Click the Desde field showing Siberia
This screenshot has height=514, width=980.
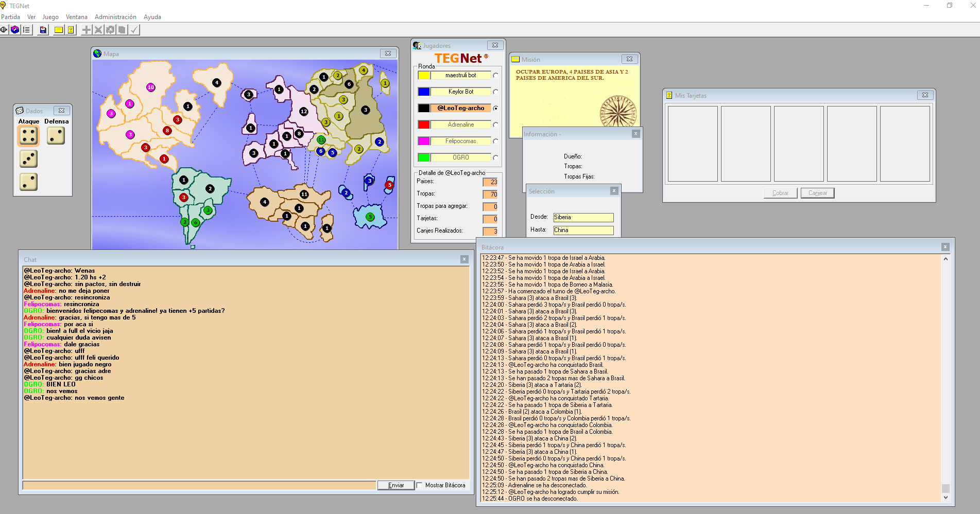click(583, 218)
